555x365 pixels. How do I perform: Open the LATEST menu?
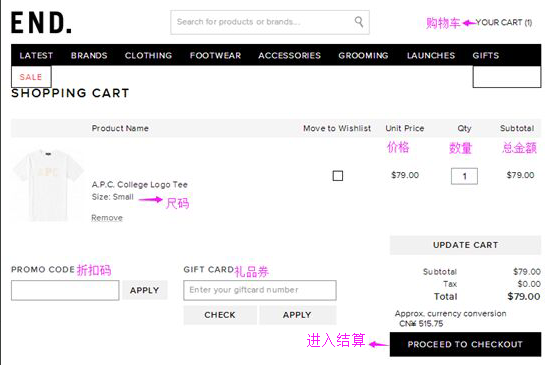[x=36, y=56]
